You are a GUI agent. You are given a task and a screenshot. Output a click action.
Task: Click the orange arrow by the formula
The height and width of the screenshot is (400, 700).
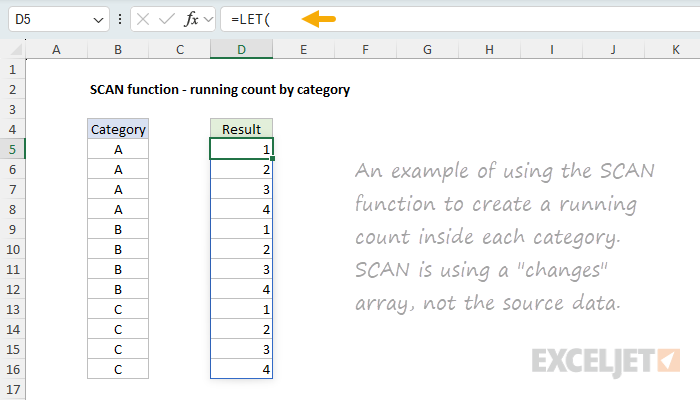[318, 18]
